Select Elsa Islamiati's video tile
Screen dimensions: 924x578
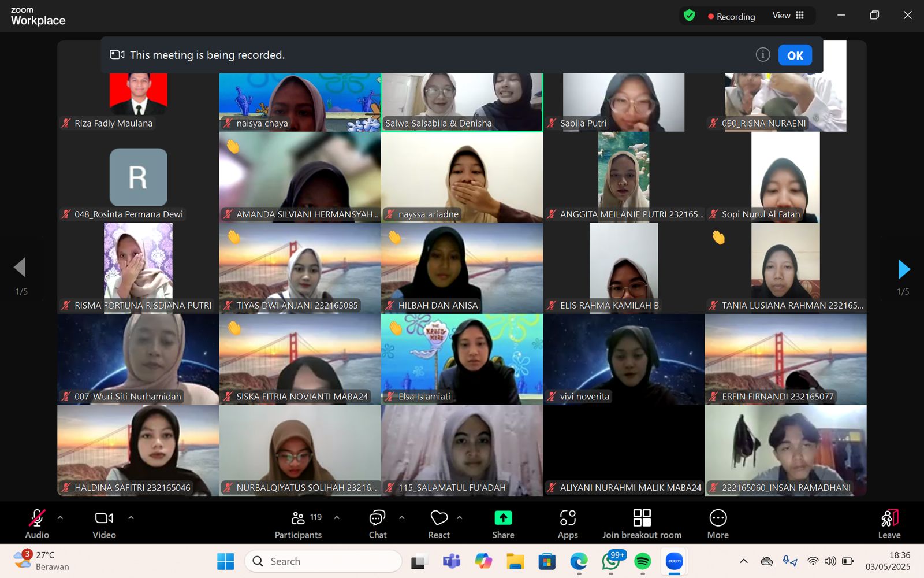462,358
